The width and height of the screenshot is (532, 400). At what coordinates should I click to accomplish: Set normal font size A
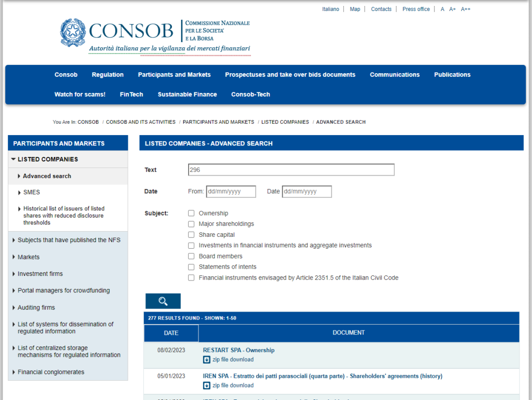pyautogui.click(x=442, y=9)
